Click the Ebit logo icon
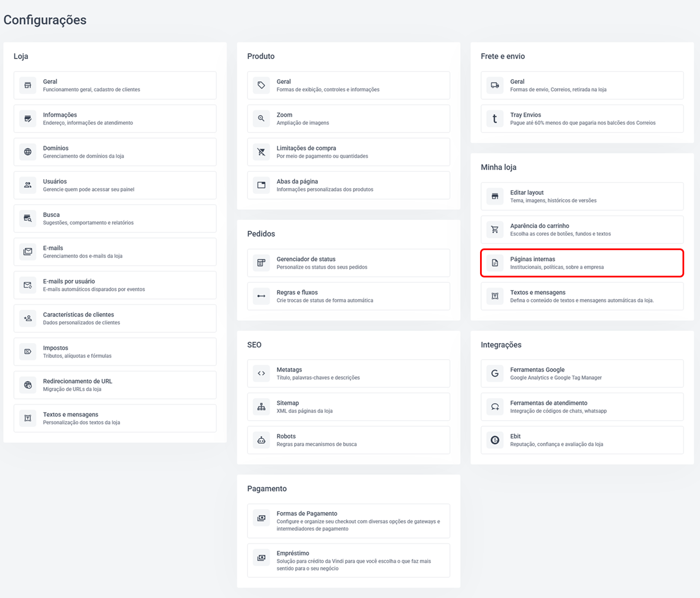This screenshot has width=700, height=598. 495,440
